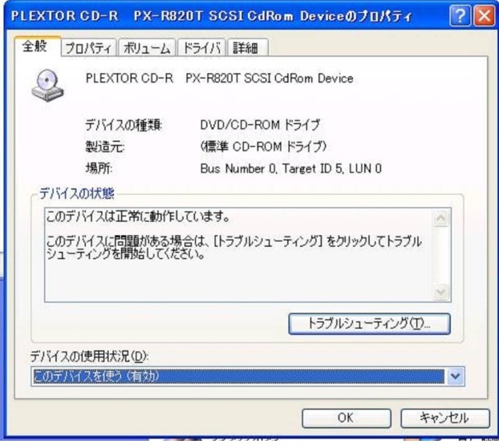This screenshot has height=448, width=499.
Task: Click the device status scroll down arrow
Action: coord(441,292)
